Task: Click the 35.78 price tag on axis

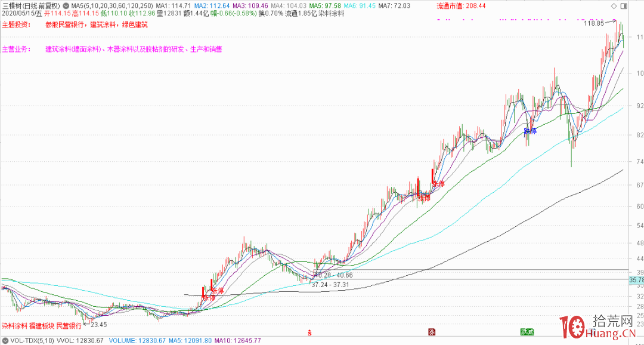Action: click(x=636, y=280)
